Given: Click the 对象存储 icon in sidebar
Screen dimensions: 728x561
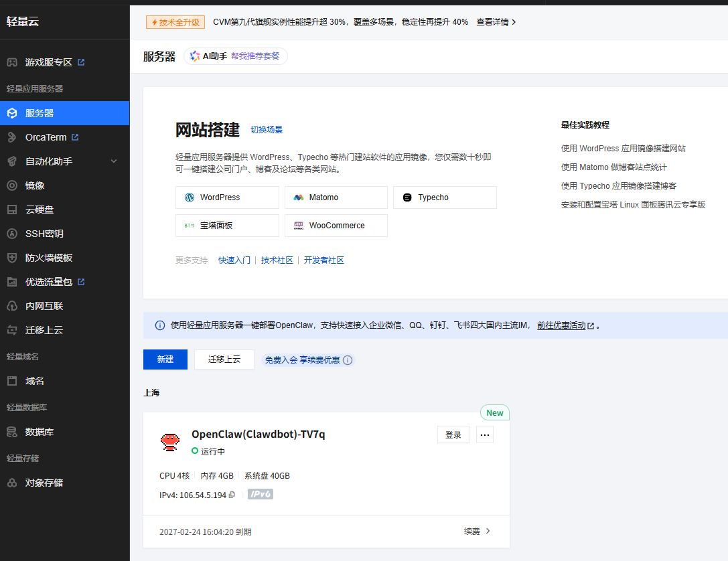Looking at the screenshot, I should tap(12, 483).
